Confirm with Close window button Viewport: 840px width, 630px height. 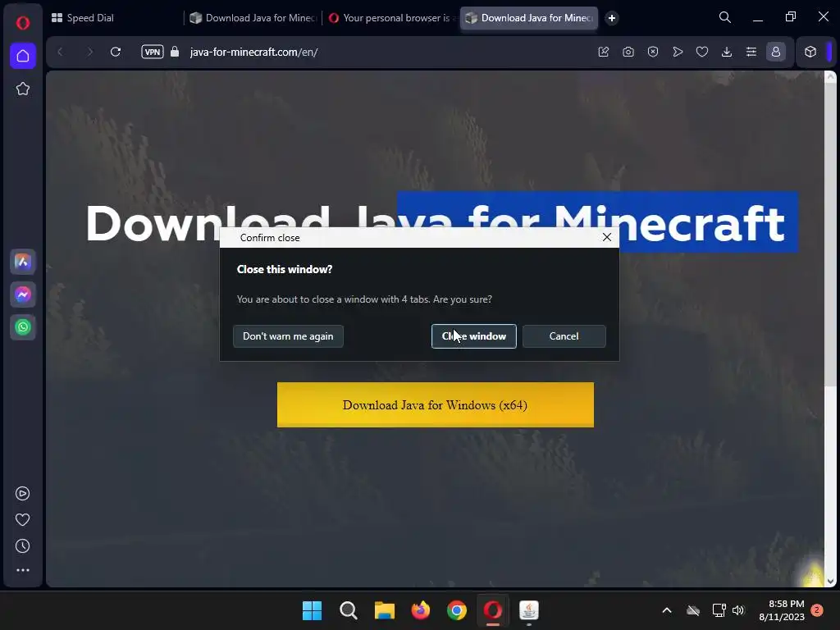tap(474, 336)
